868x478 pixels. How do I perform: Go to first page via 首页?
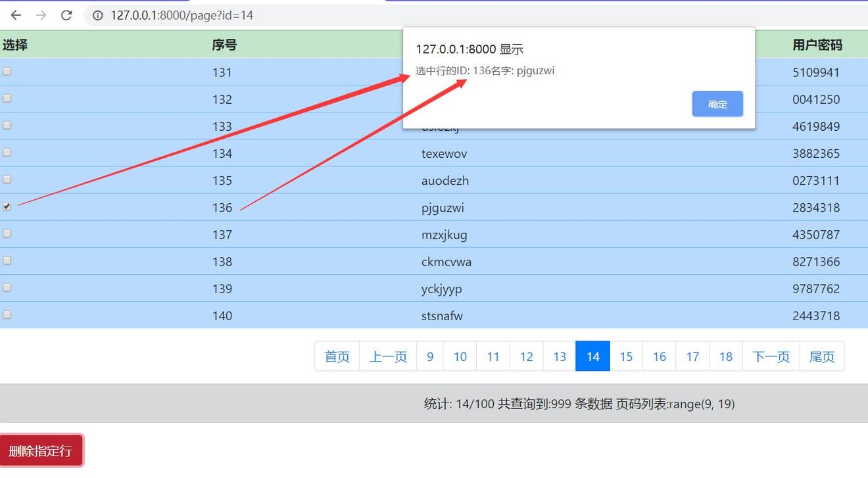pyautogui.click(x=337, y=356)
